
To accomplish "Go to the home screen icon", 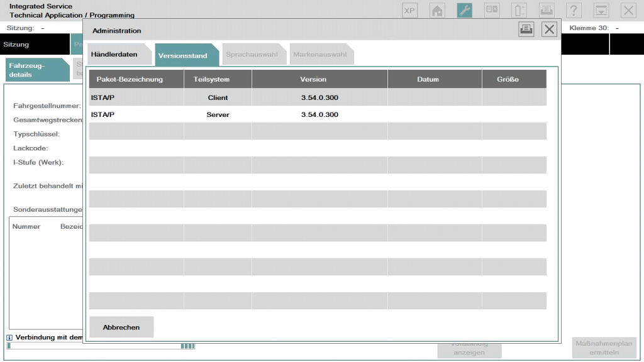I will tap(437, 10).
